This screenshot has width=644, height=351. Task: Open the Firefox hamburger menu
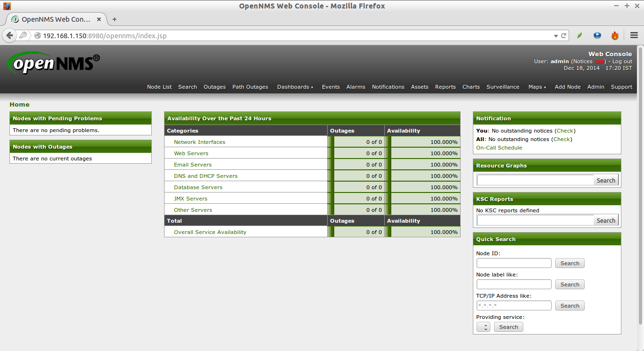tap(634, 35)
